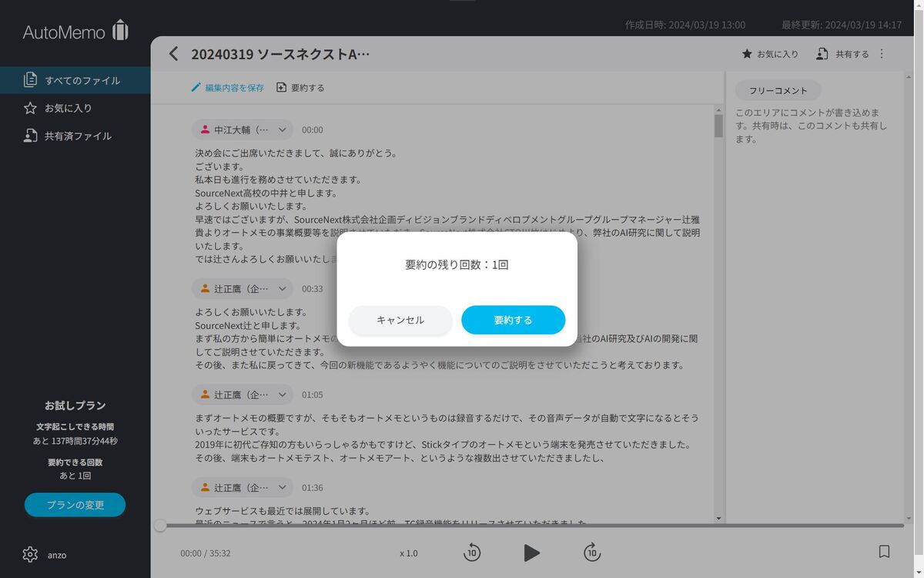Click the 最終更新 date text
Screen dimensions: 924x578
tap(842, 25)
